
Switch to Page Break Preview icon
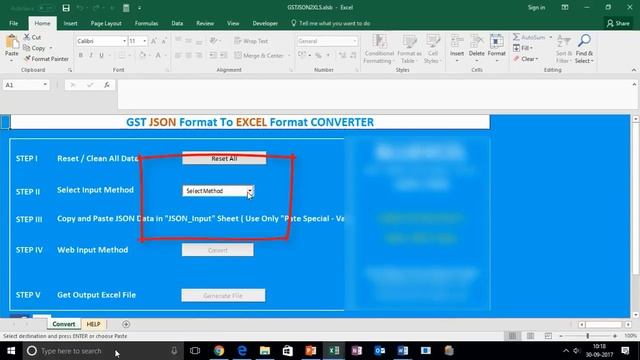tap(548, 336)
